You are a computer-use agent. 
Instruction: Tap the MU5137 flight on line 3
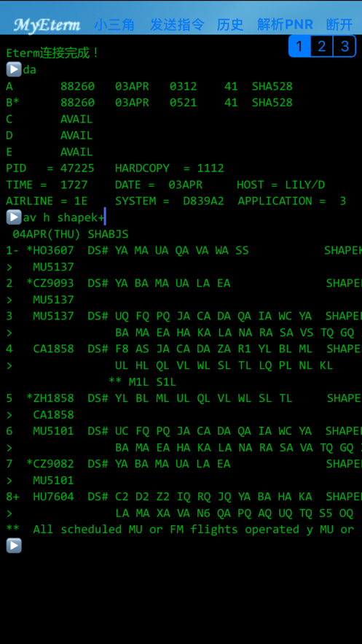coord(54,317)
